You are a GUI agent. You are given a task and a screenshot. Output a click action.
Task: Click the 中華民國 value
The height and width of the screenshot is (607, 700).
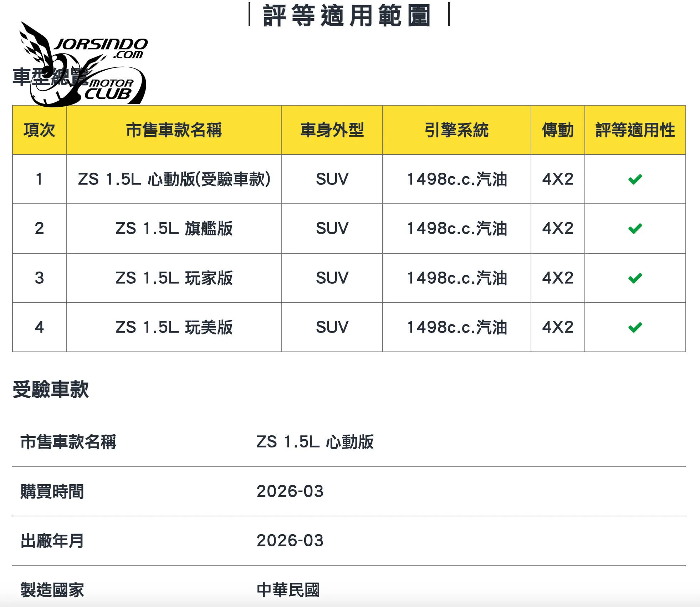point(288,590)
